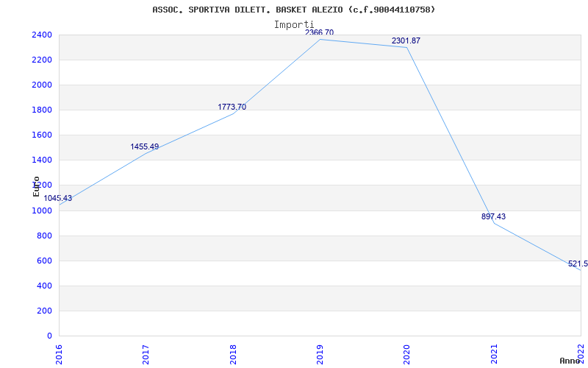The width and height of the screenshot is (588, 368).
Task: Click the 2020 x-axis year label
Action: (x=407, y=354)
